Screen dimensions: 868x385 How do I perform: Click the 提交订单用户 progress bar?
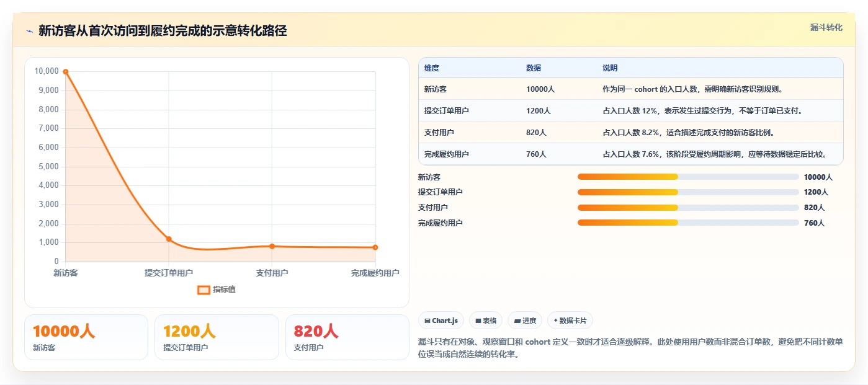click(x=688, y=192)
